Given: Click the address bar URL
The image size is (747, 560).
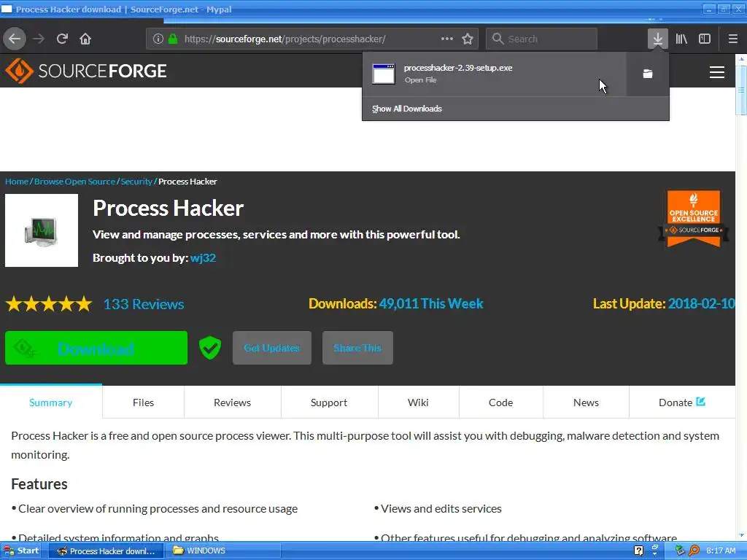Looking at the screenshot, I should [x=285, y=39].
